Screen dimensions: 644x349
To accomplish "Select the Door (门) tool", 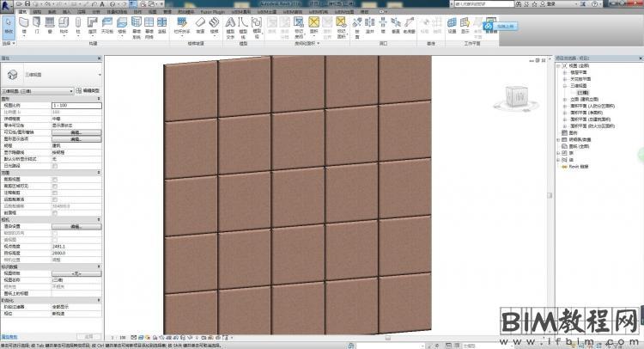I will pyautogui.click(x=37, y=23).
